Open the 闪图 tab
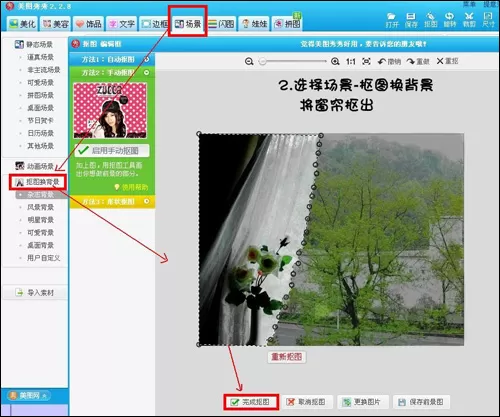This screenshot has height=417, width=500. click(221, 24)
